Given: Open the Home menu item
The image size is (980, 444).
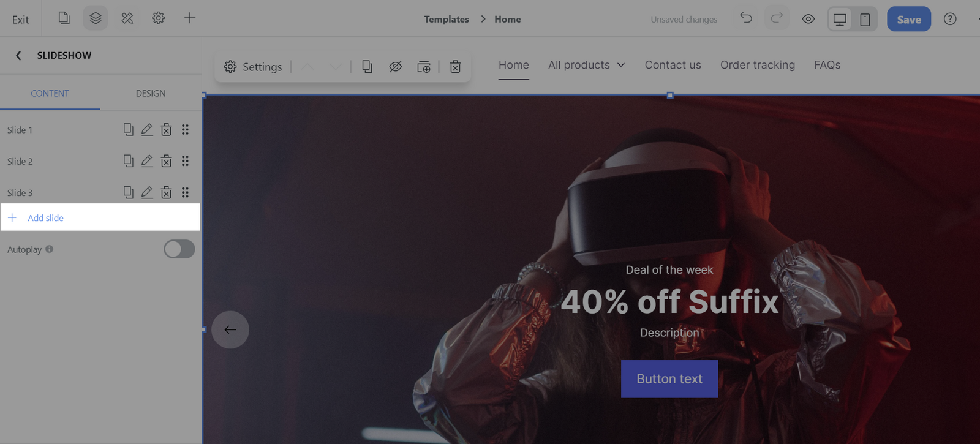Looking at the screenshot, I should point(514,65).
